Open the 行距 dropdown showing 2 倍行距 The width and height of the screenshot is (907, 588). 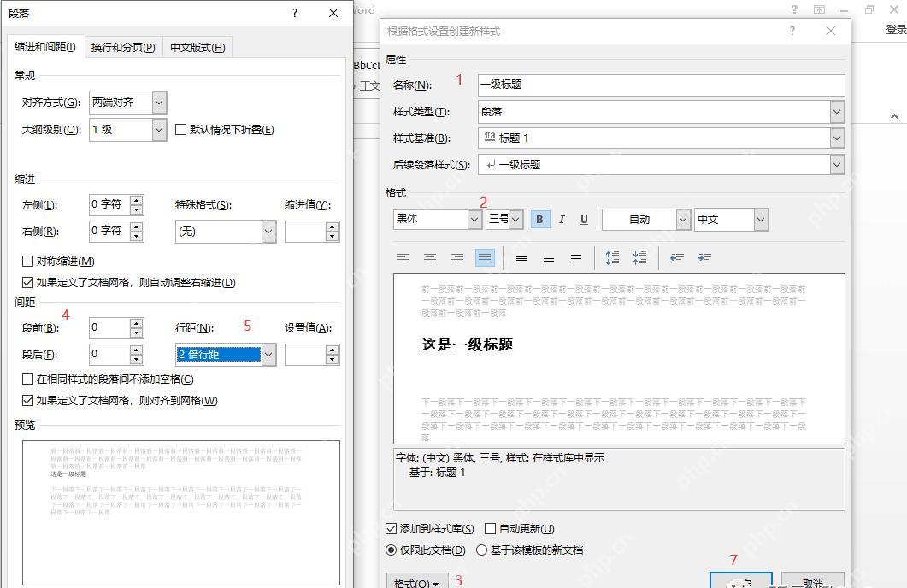pos(268,355)
